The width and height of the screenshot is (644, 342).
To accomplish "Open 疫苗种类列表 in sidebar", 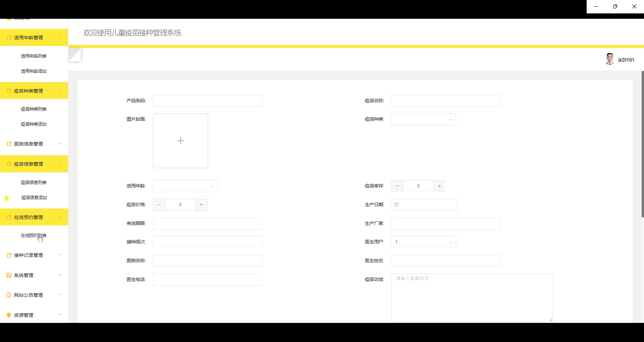I will [x=34, y=109].
